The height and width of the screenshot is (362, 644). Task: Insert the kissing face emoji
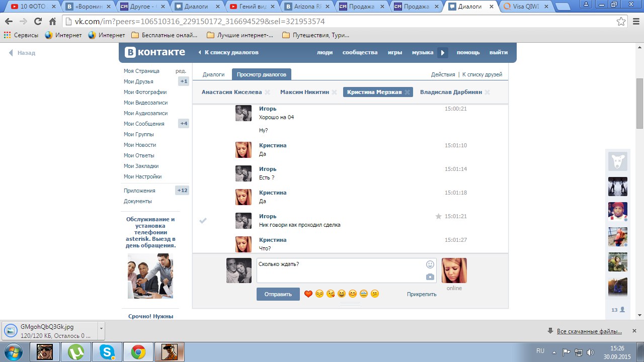click(331, 294)
